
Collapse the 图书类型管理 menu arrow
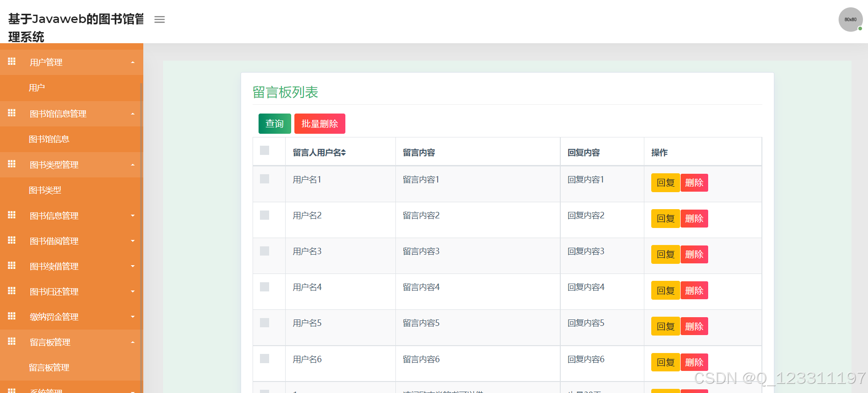(x=133, y=165)
